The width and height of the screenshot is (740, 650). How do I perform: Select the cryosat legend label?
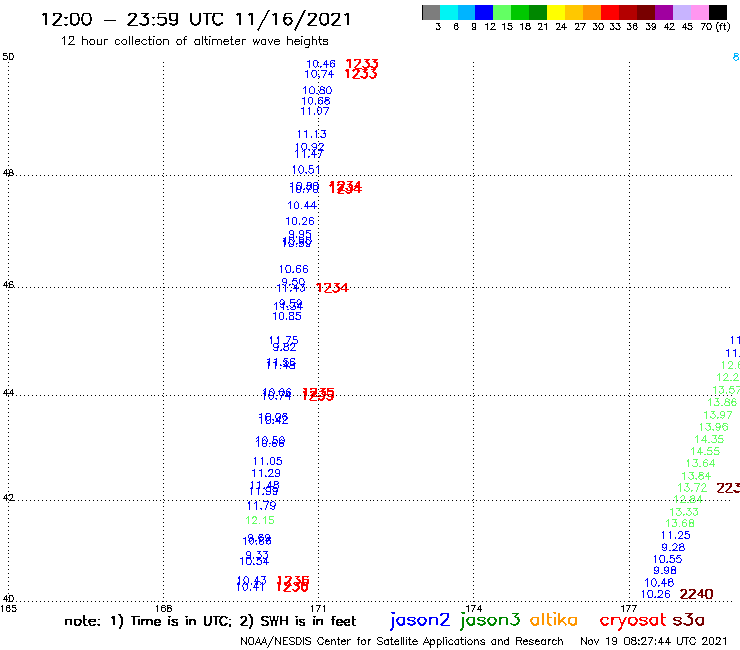coord(633,620)
